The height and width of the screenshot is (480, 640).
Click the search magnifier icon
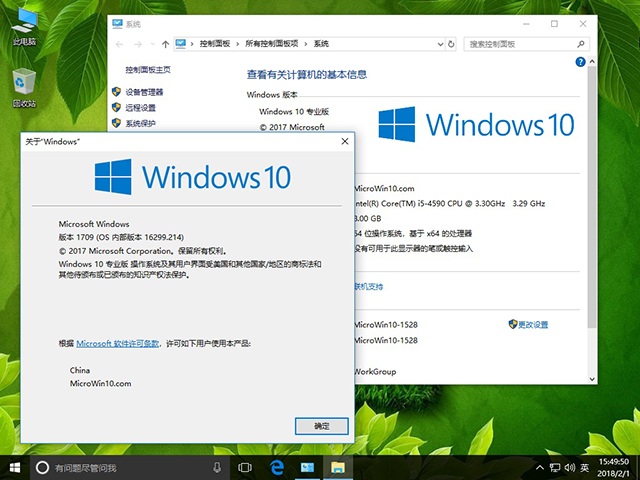pos(581,44)
